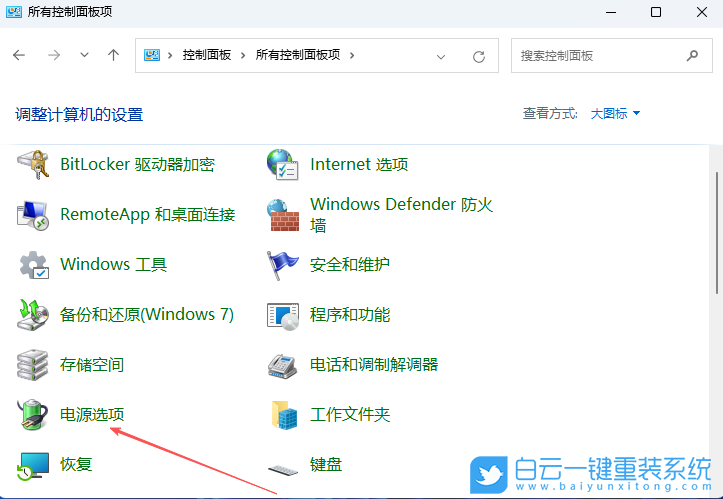Viewport: 723px width, 499px height.
Task: Open recent locations dropdown arrow
Action: tap(84, 55)
